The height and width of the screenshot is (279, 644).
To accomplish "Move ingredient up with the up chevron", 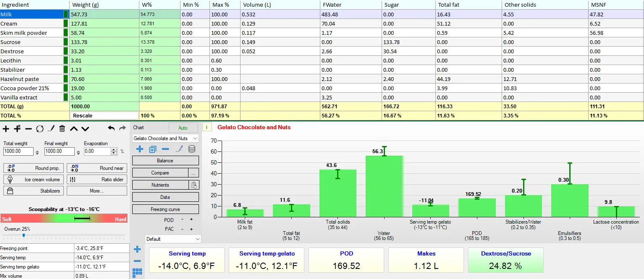I will (x=74, y=129).
